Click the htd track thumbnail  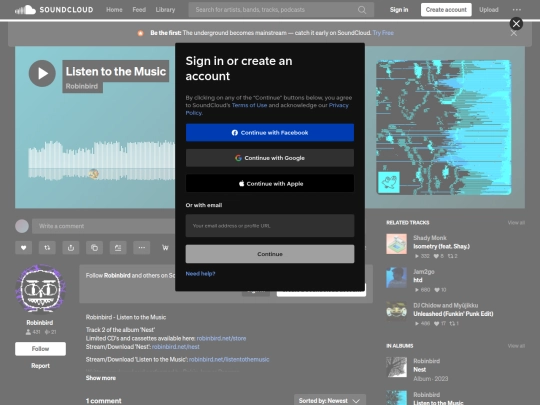[396, 278]
